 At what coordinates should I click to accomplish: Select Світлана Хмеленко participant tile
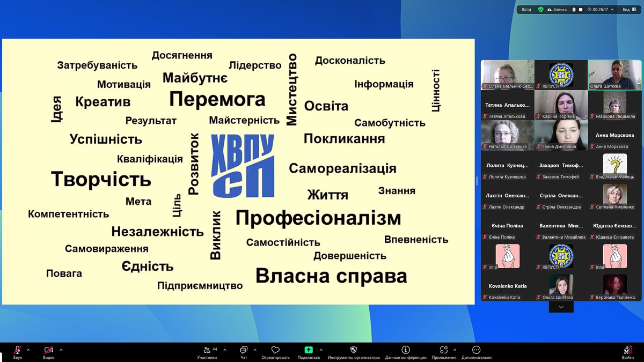614,195
